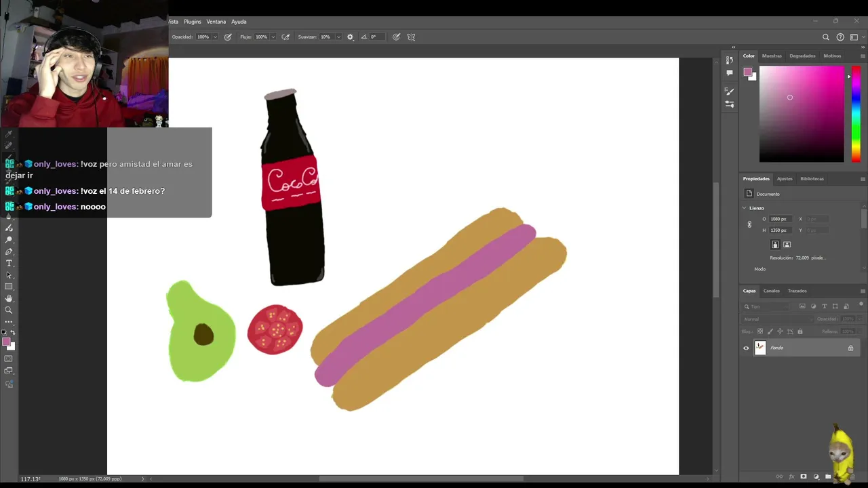This screenshot has width=868, height=488.
Task: Open the Flujo 100% dropdown arrow
Action: tap(273, 37)
